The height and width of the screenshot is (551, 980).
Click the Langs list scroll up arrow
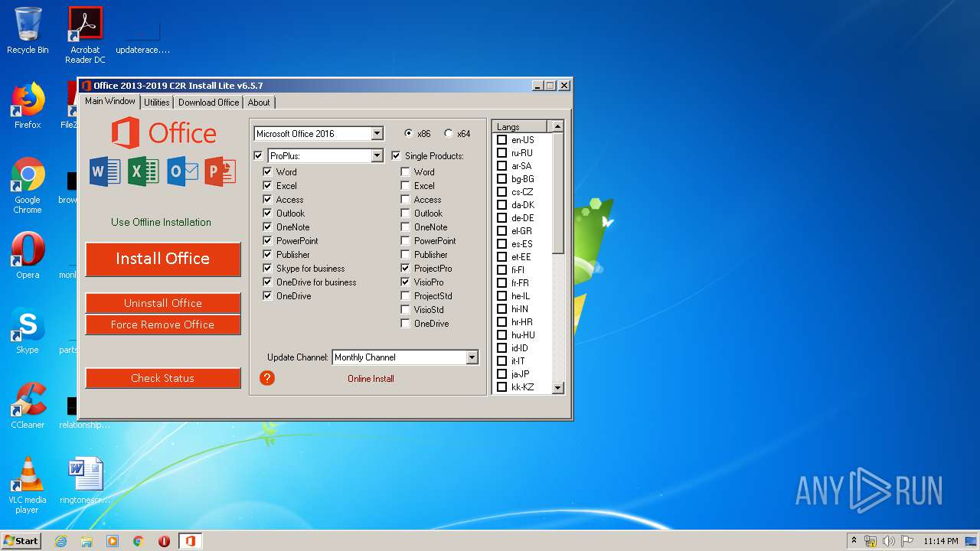click(557, 126)
